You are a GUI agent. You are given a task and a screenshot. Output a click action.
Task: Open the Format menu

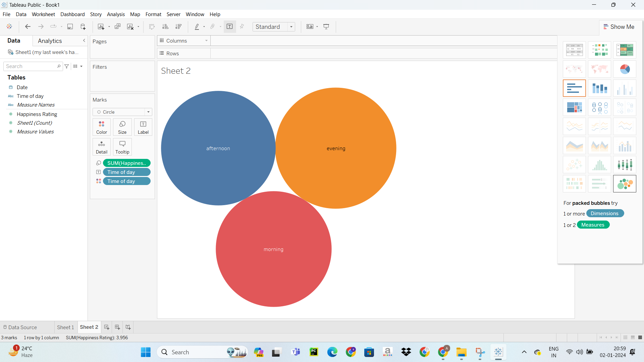(x=153, y=14)
